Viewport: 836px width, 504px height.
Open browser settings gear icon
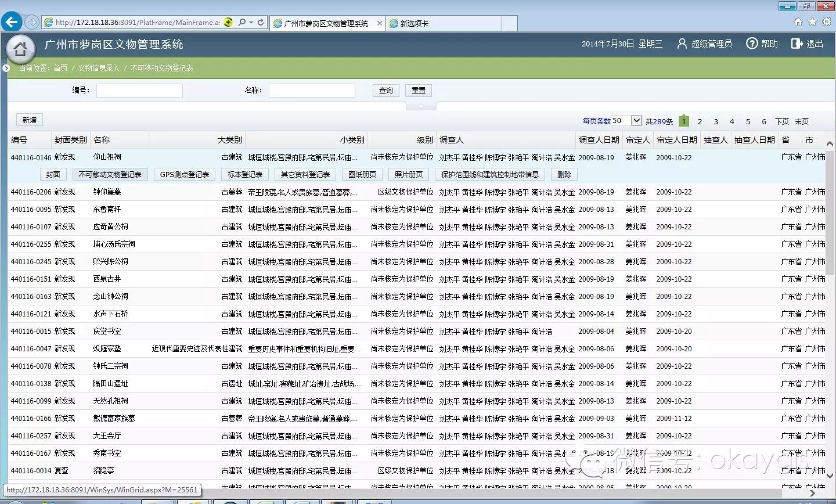[826, 21]
